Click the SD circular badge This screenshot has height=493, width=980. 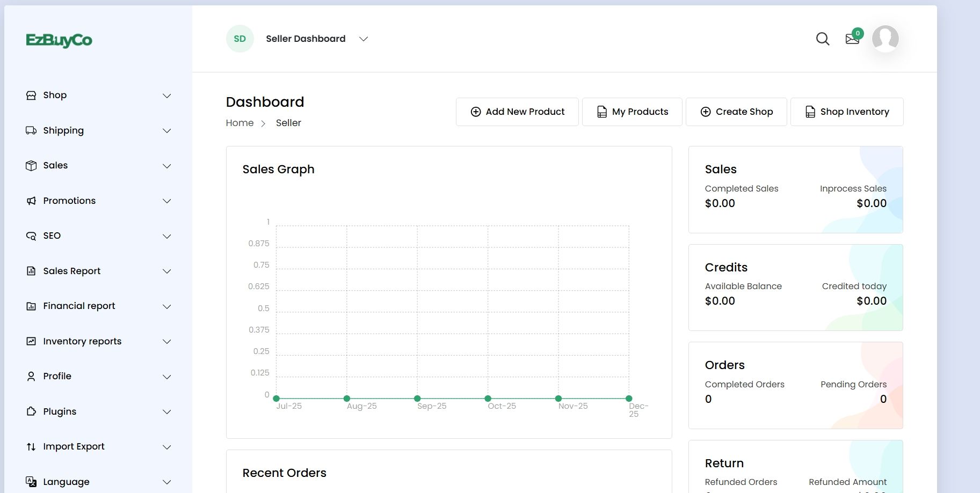tap(239, 39)
